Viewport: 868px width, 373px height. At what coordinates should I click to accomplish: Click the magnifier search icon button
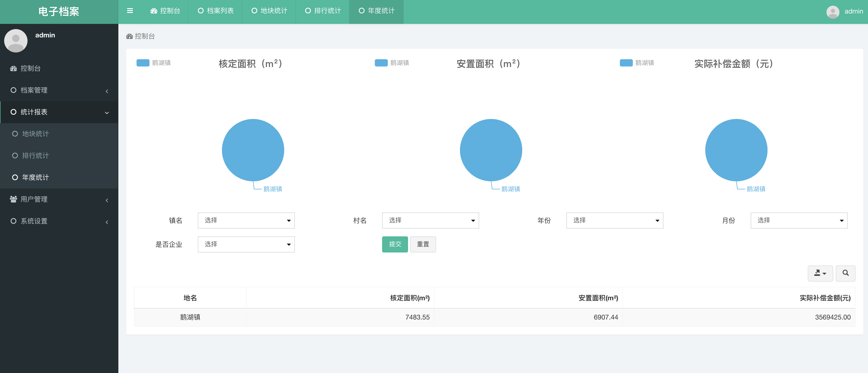point(845,273)
